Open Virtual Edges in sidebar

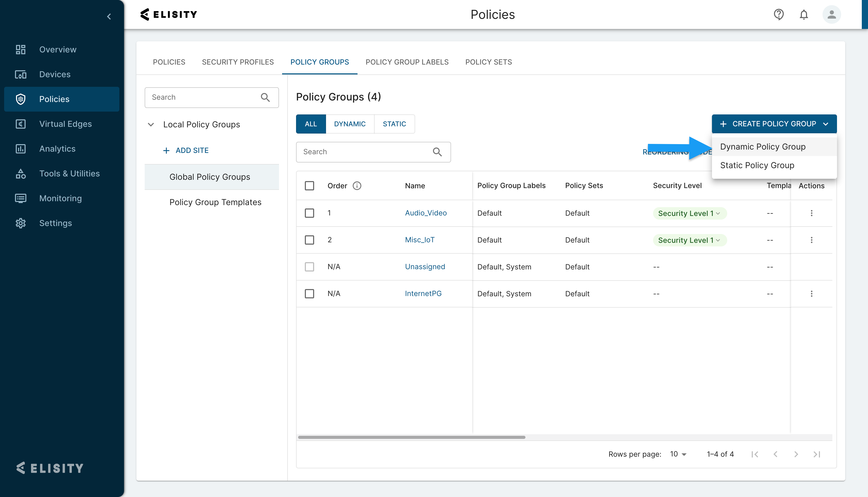[x=65, y=124]
